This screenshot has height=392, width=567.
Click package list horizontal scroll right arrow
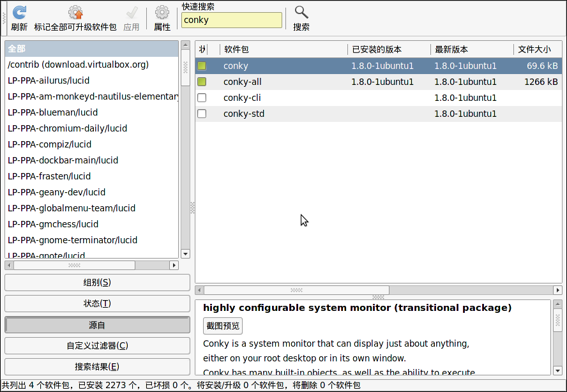point(557,290)
